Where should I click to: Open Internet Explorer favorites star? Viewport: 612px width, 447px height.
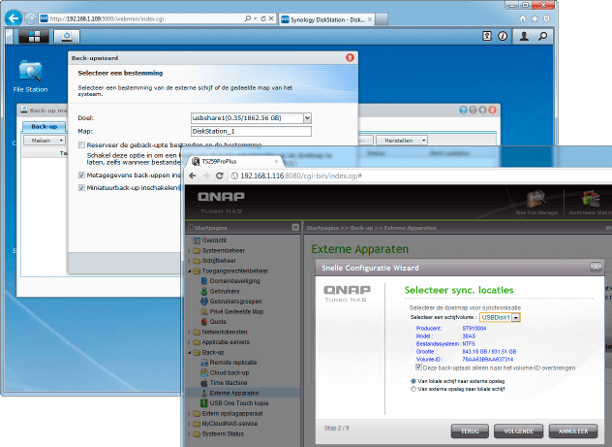point(535,18)
